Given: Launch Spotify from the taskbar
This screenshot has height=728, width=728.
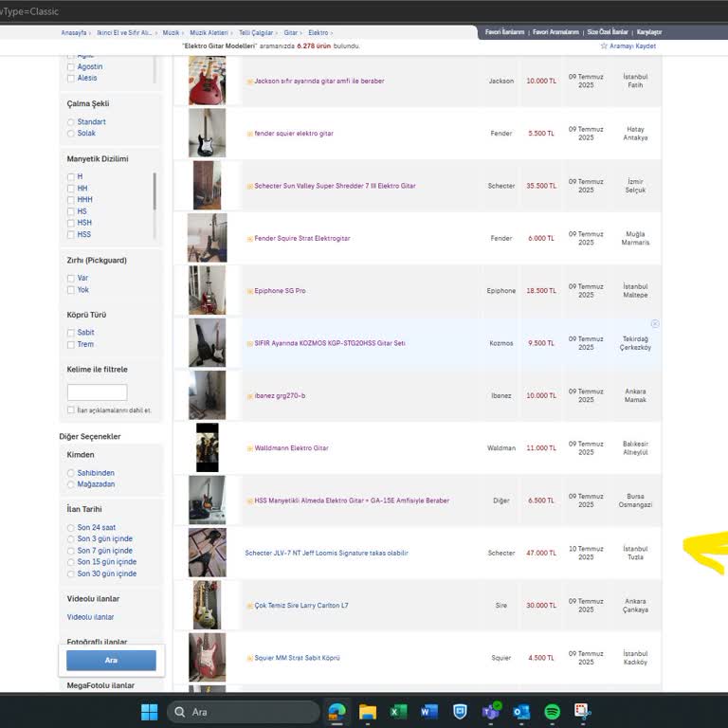Looking at the screenshot, I should click(552, 712).
